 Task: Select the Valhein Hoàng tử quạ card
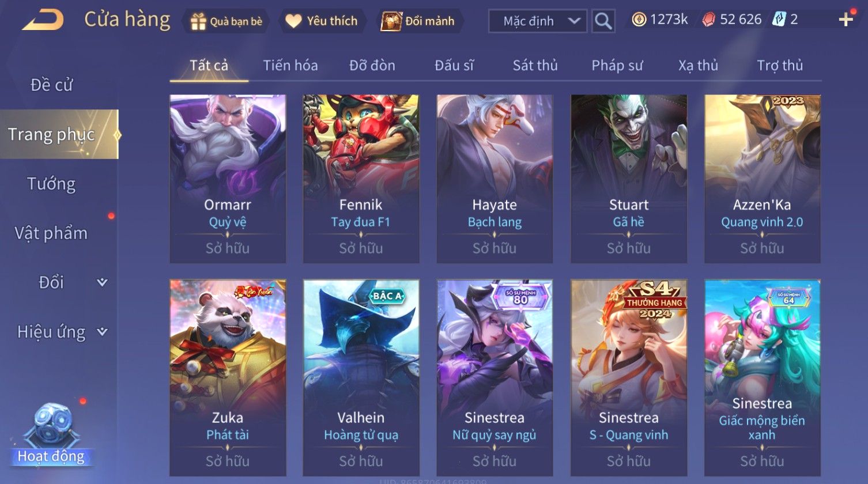coord(361,377)
